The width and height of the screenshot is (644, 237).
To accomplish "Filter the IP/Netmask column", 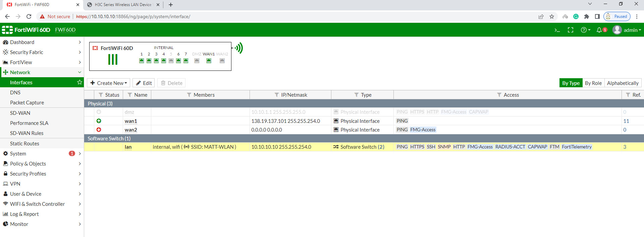I will click(277, 95).
